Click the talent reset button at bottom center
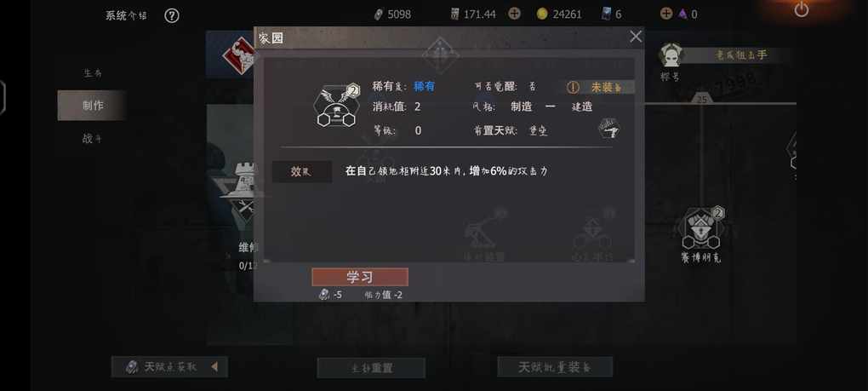Viewport: 868px width, 391px height. (371, 368)
